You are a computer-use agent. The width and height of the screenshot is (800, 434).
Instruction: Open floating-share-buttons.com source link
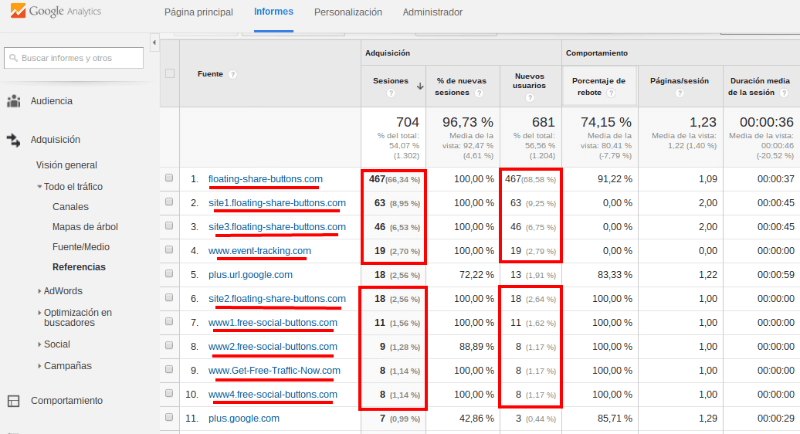coord(265,179)
